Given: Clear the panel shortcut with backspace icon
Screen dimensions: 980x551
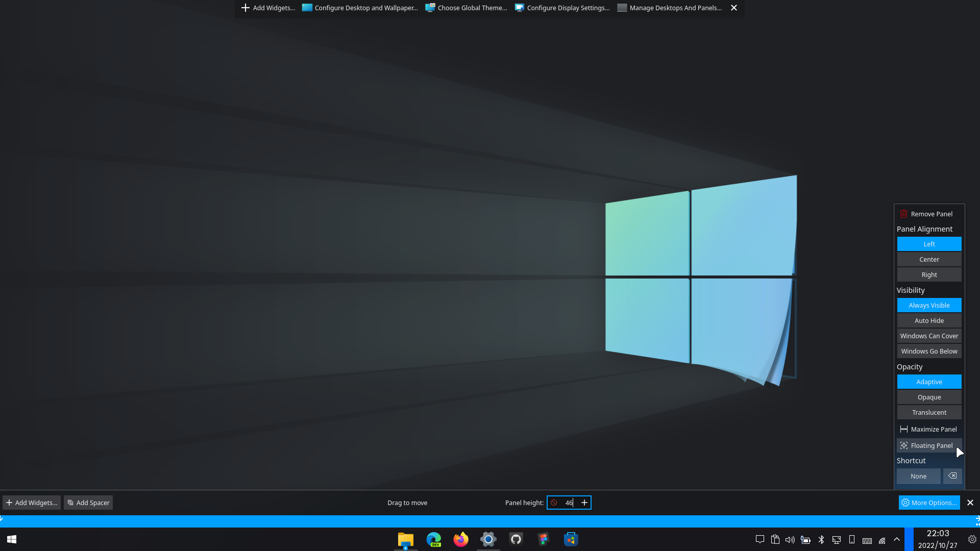Looking at the screenshot, I should [952, 476].
